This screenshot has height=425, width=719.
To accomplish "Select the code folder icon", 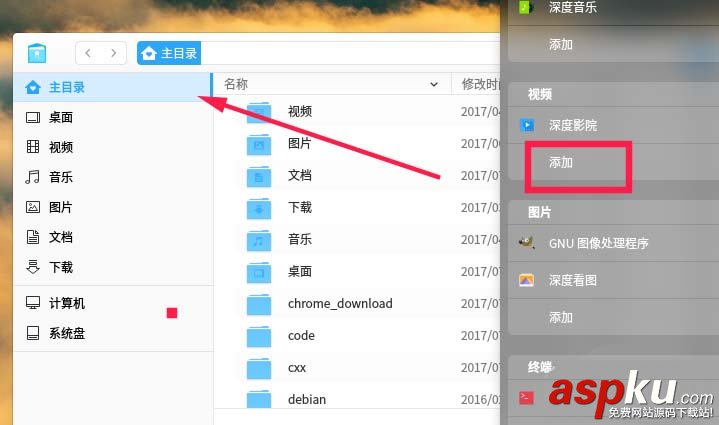I will click(259, 337).
